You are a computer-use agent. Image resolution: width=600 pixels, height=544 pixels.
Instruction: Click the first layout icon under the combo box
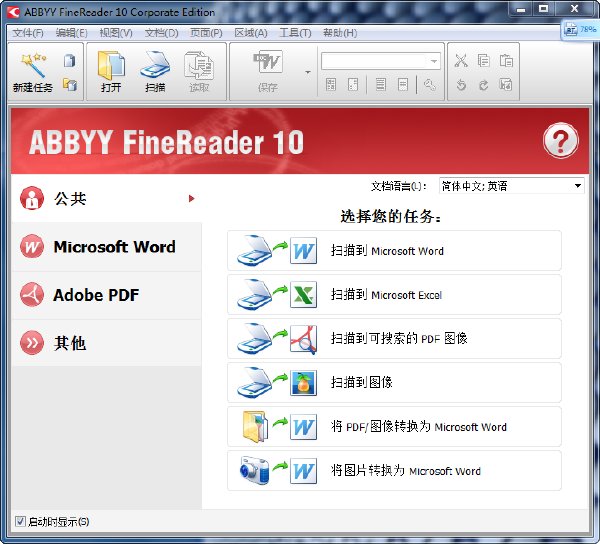click(331, 84)
